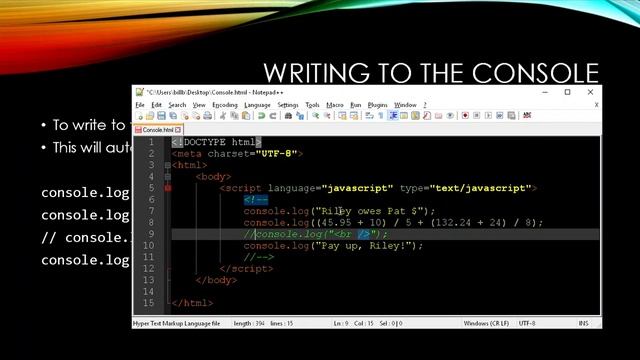This screenshot has width=640, height=360.
Task: Cut selection with the scissors icon
Action: point(223,116)
